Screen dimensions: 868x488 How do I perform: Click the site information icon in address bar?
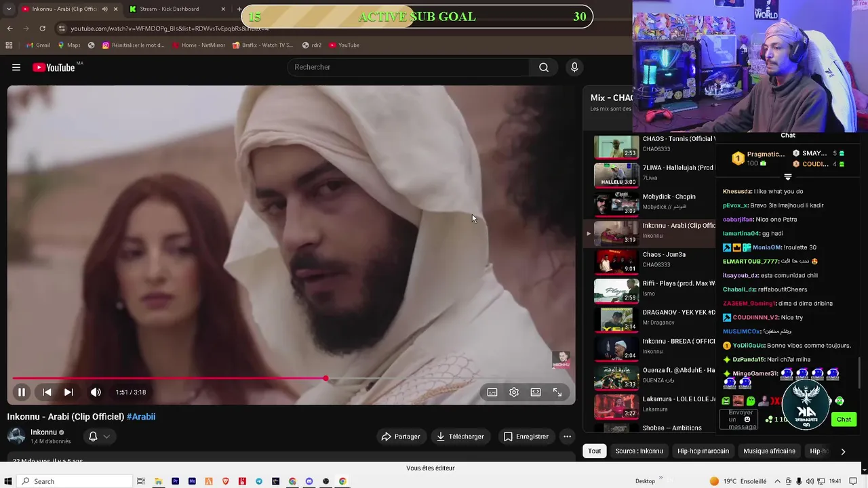62,28
